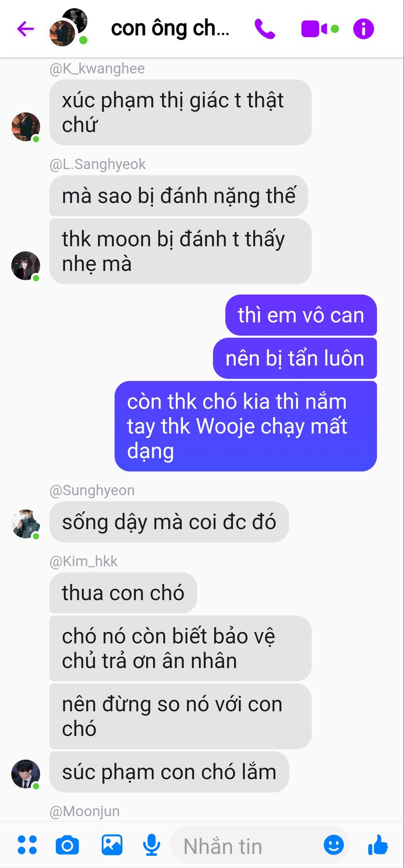Viewport: 404px width, 868px height.
Task: Tap K_kwanghee's avatar beside his message
Action: click(x=26, y=127)
